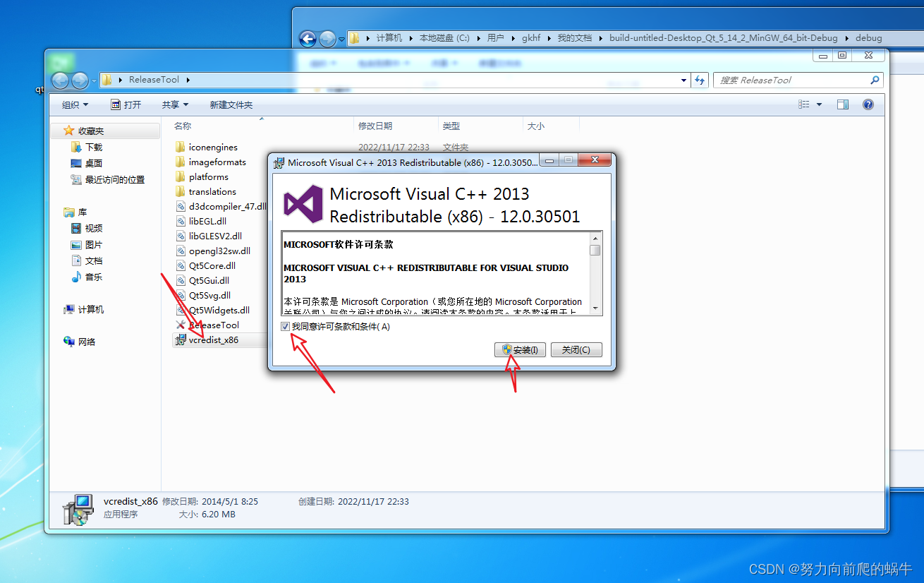Click debug breadcrumb in background window
Image resolution: width=924 pixels, height=583 pixels.
[x=868, y=38]
